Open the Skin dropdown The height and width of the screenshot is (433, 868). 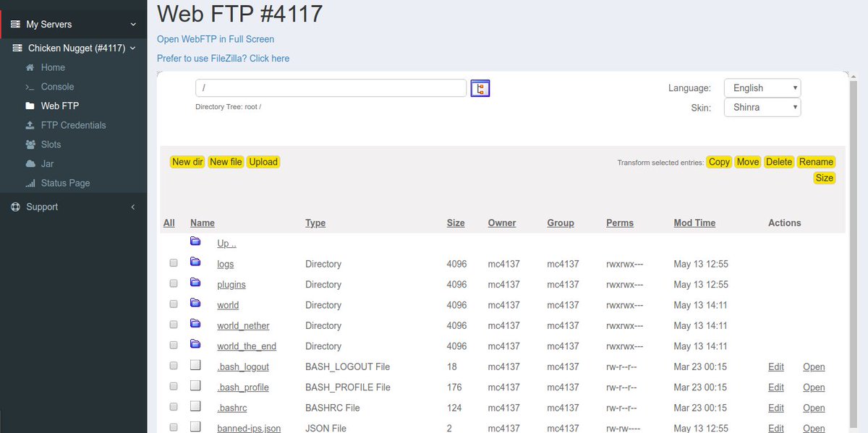point(762,108)
